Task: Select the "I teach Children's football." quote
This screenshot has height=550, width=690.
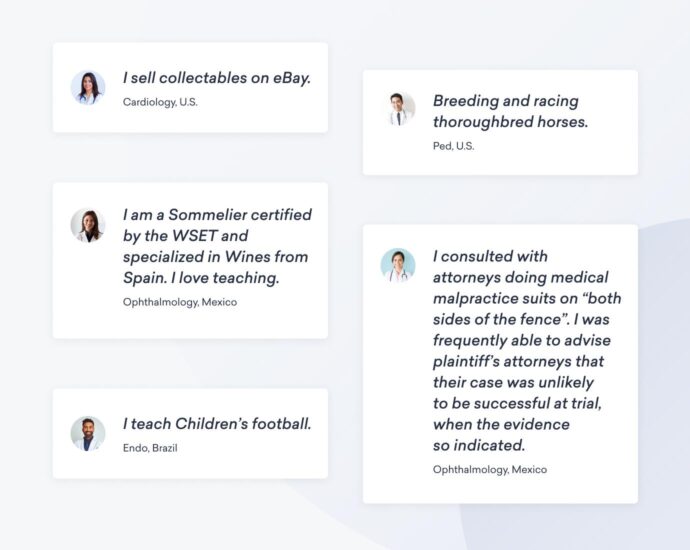Action: coord(217,424)
